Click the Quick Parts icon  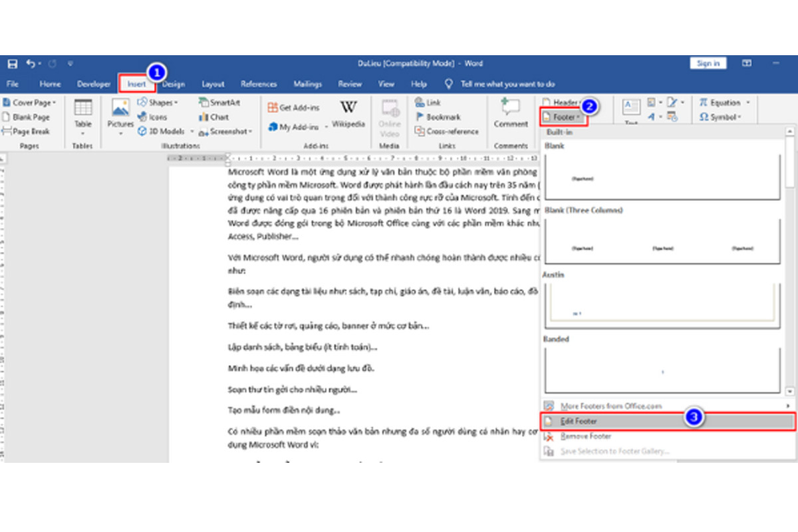tap(652, 102)
